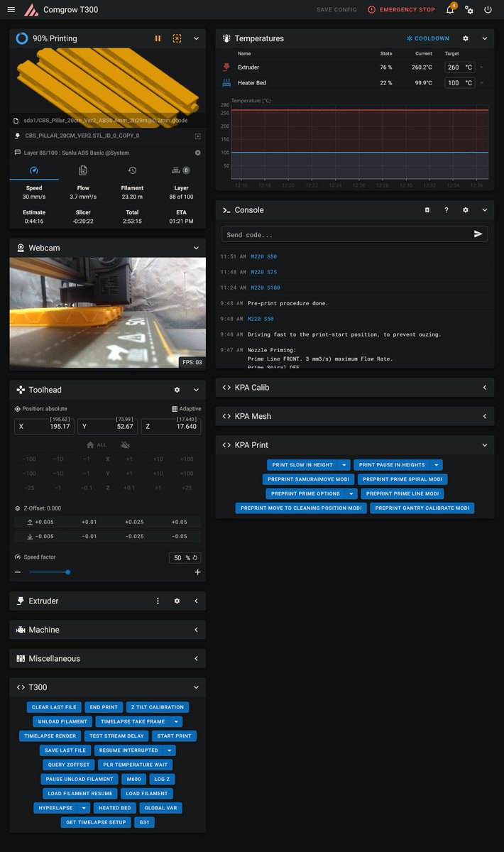
Task: Open Console settings gear
Action: [x=466, y=210]
